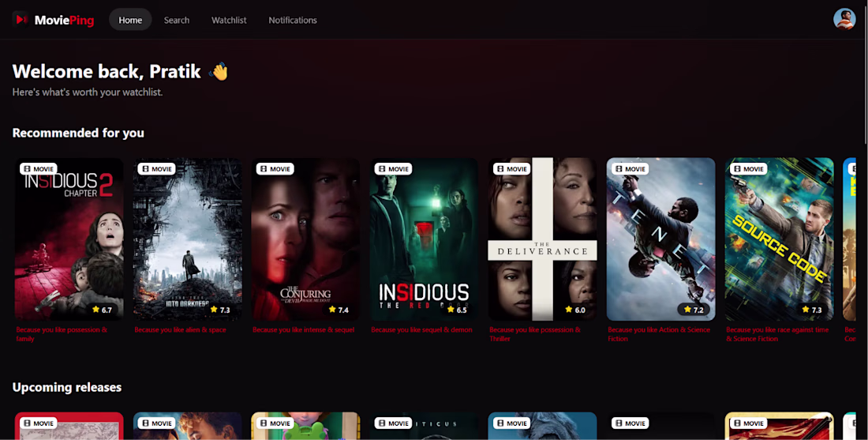The width and height of the screenshot is (868, 440).
Task: Open the seventh upcoming release with cream border
Action: click(780, 426)
